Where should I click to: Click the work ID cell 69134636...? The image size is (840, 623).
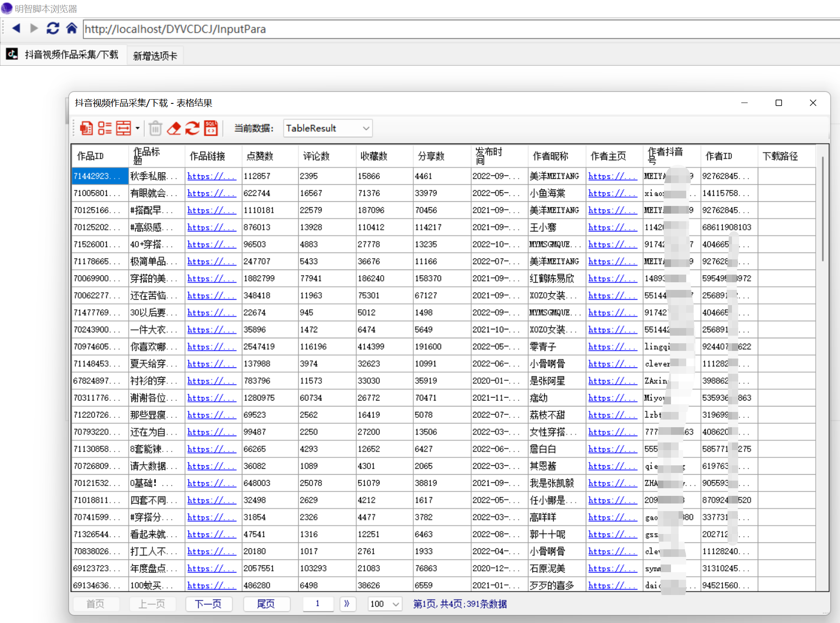[x=100, y=585]
